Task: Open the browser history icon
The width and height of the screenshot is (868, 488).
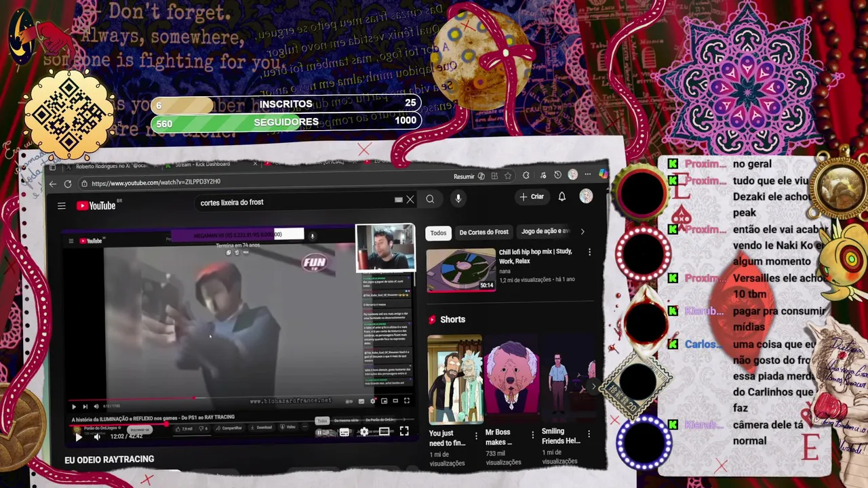Action: [557, 174]
